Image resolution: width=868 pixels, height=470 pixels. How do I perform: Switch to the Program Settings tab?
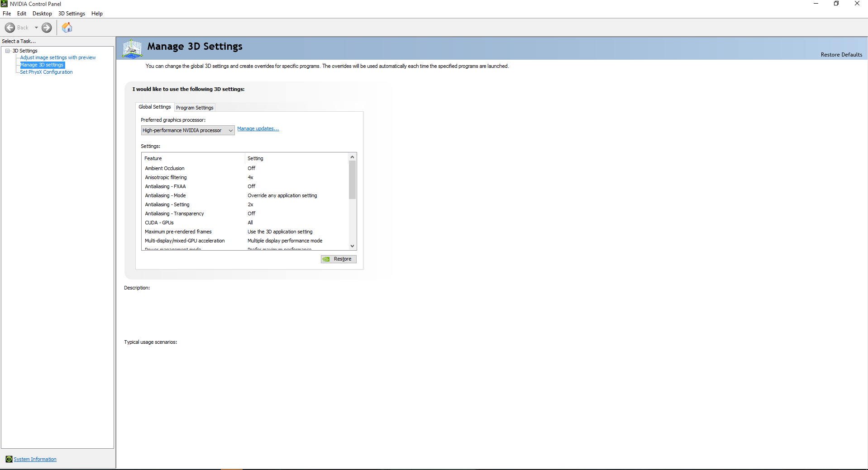pyautogui.click(x=195, y=108)
